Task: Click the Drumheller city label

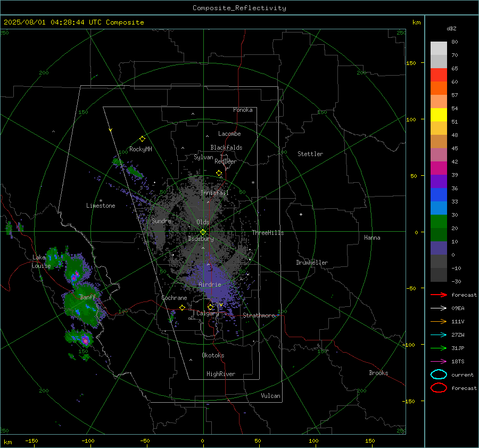Action: pos(312,263)
